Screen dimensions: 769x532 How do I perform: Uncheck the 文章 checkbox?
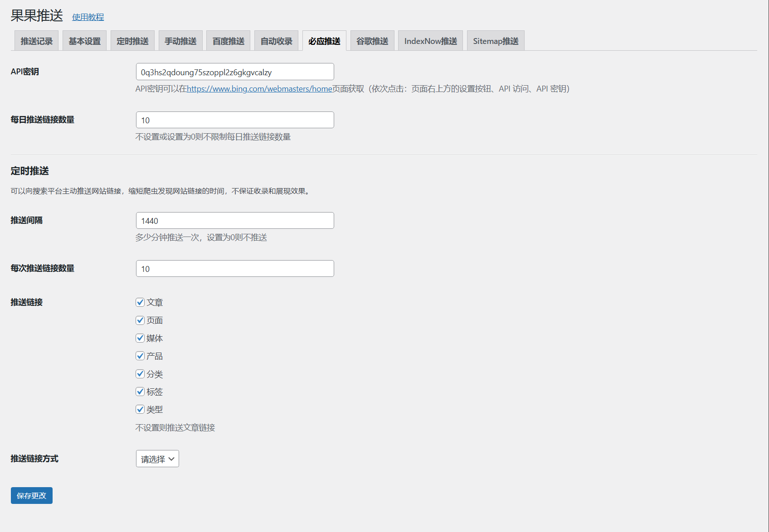pos(140,302)
